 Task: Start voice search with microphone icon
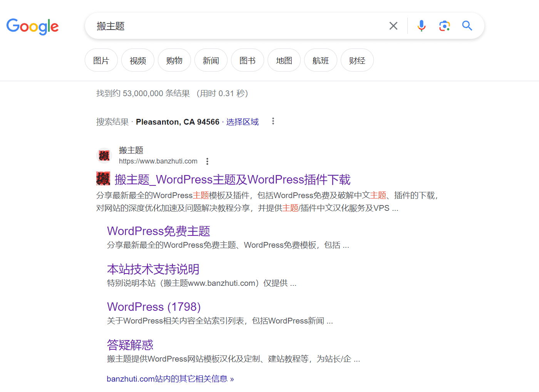pos(422,26)
